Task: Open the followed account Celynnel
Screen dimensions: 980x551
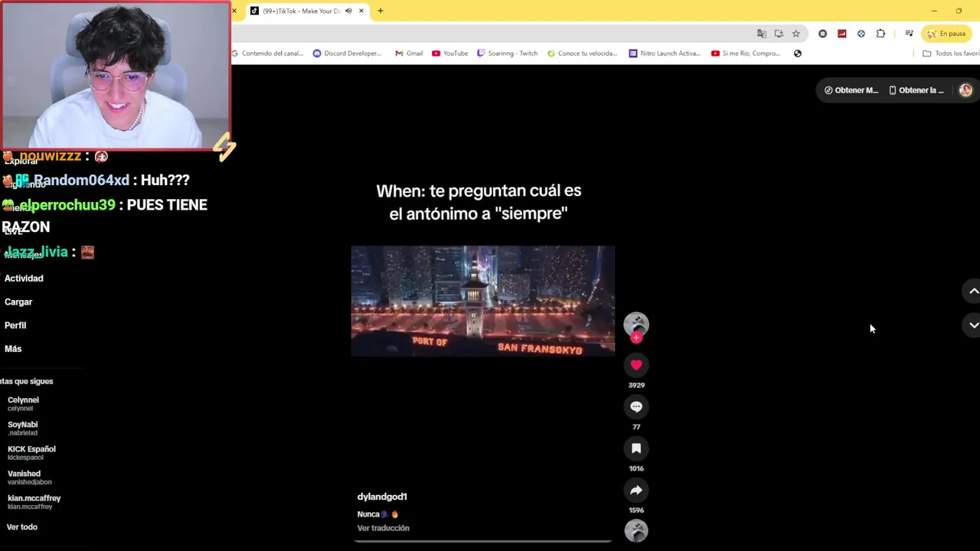Action: (23, 403)
